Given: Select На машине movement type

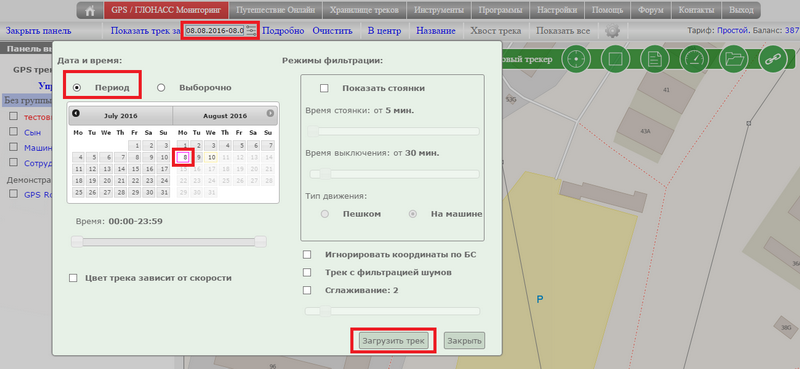Looking at the screenshot, I should [x=413, y=214].
